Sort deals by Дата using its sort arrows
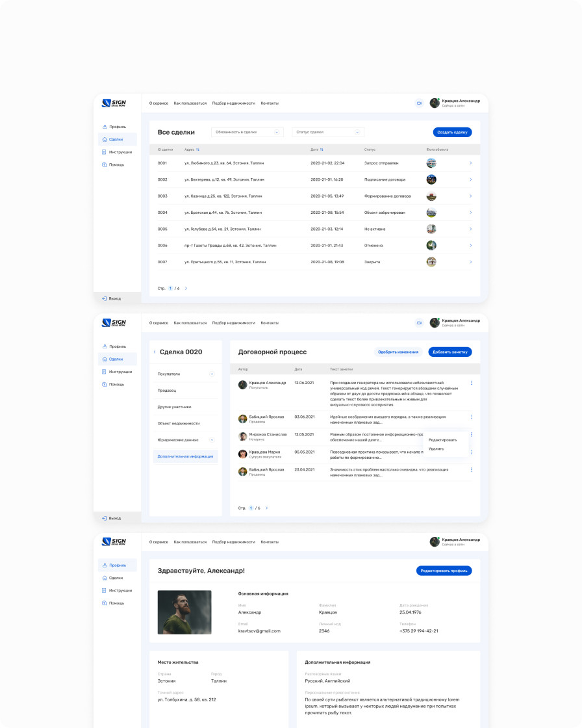582x728 pixels. 322,149
